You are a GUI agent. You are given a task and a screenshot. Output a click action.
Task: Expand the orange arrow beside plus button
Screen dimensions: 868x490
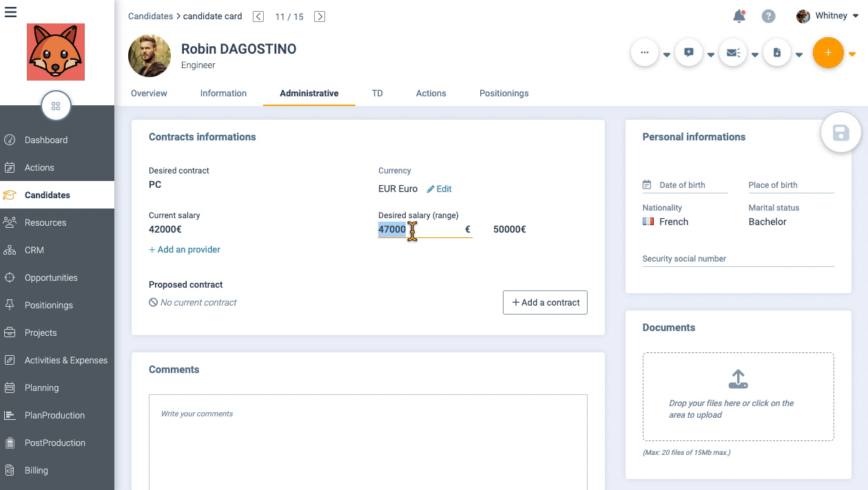[852, 54]
